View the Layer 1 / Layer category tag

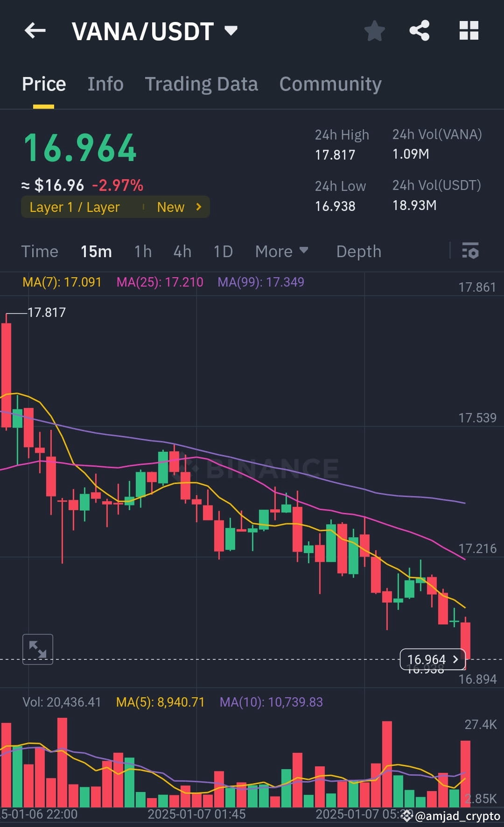(x=75, y=207)
